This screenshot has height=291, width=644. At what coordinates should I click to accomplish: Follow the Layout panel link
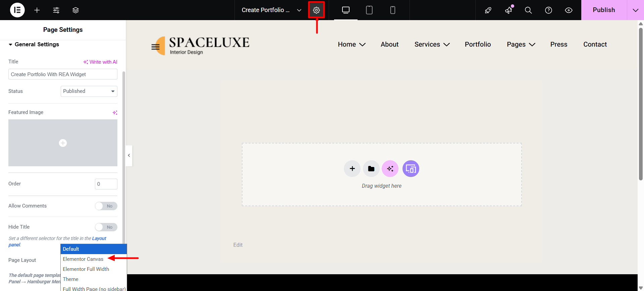click(57, 242)
